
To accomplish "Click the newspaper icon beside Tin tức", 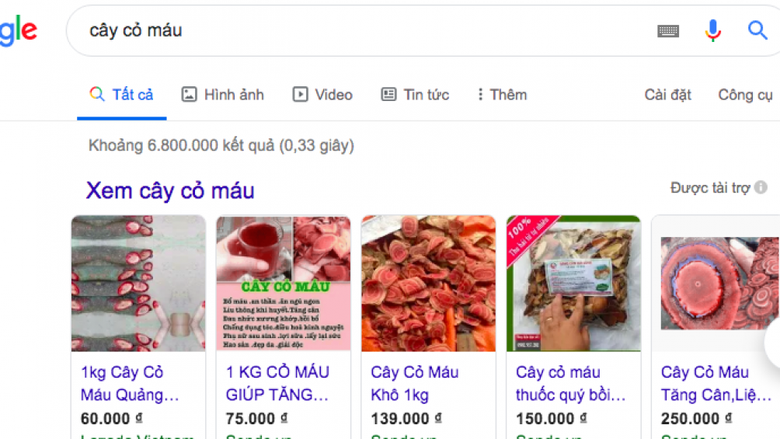I will coord(389,94).
